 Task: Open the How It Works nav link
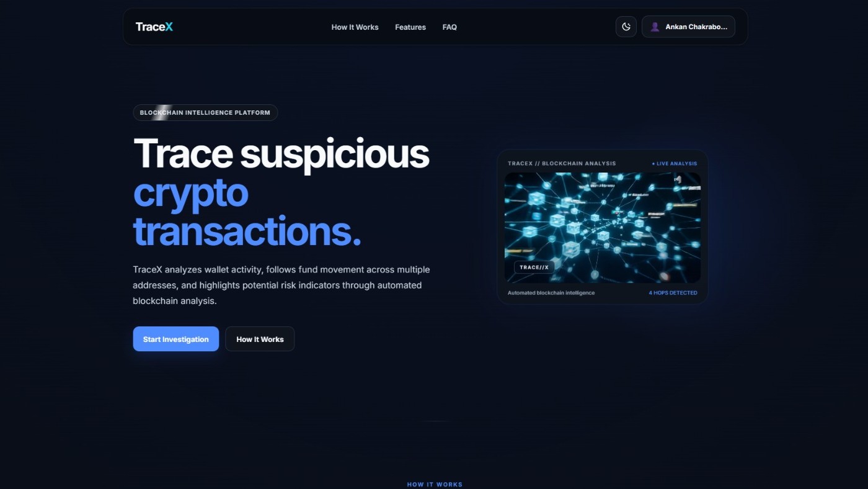pos(355,27)
